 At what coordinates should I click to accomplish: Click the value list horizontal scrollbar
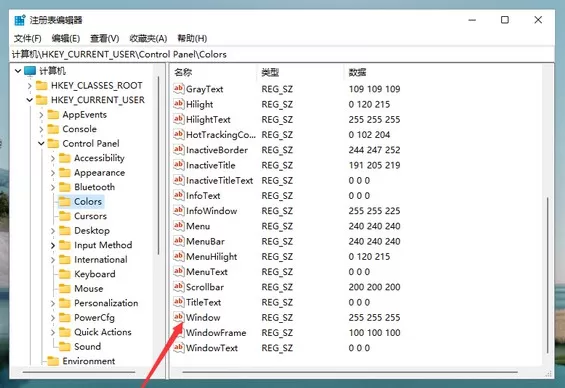350,372
